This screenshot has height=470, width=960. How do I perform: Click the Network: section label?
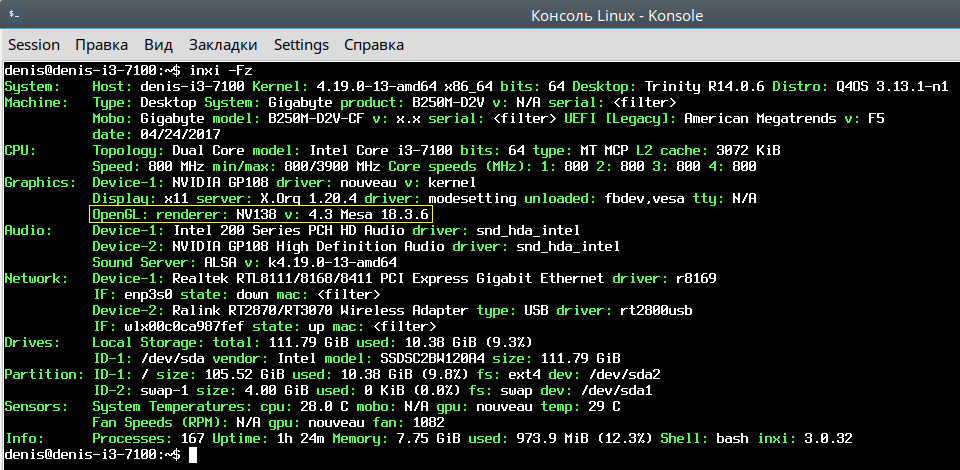pyautogui.click(x=37, y=278)
